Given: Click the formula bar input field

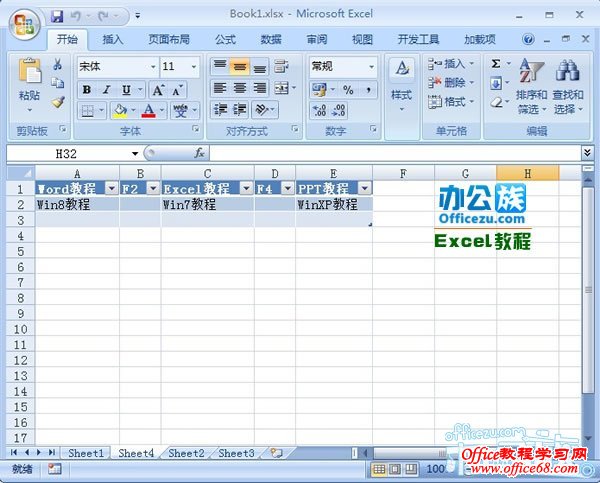Looking at the screenshot, I should click(x=395, y=153).
